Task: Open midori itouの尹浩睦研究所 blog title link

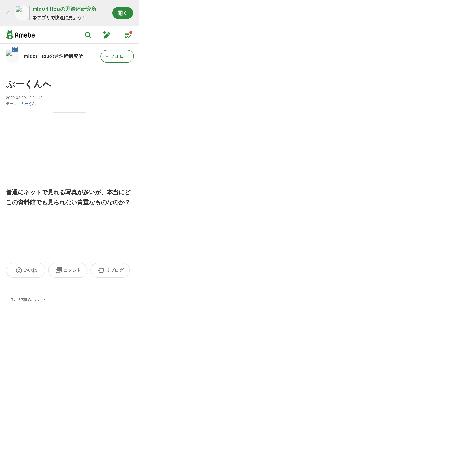Action: click(x=54, y=56)
